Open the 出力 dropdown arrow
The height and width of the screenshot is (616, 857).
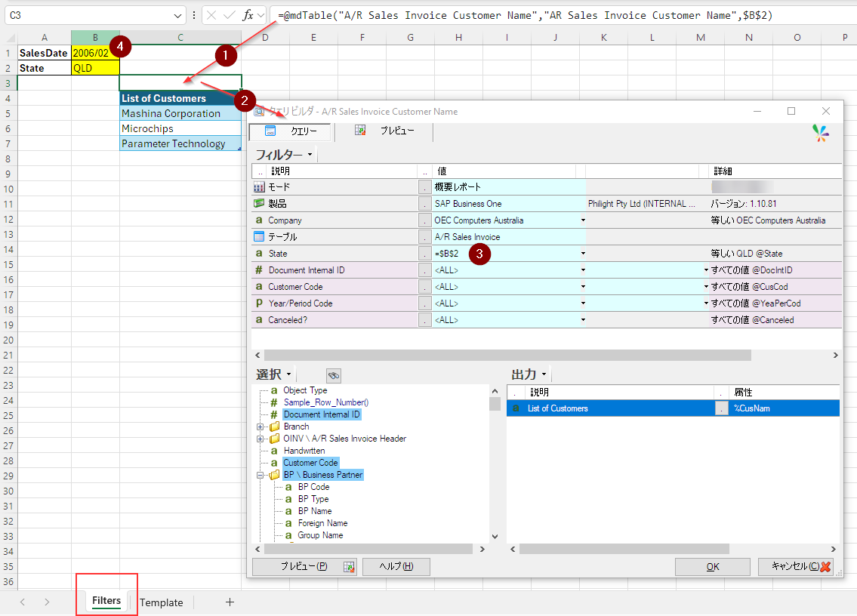click(x=544, y=374)
